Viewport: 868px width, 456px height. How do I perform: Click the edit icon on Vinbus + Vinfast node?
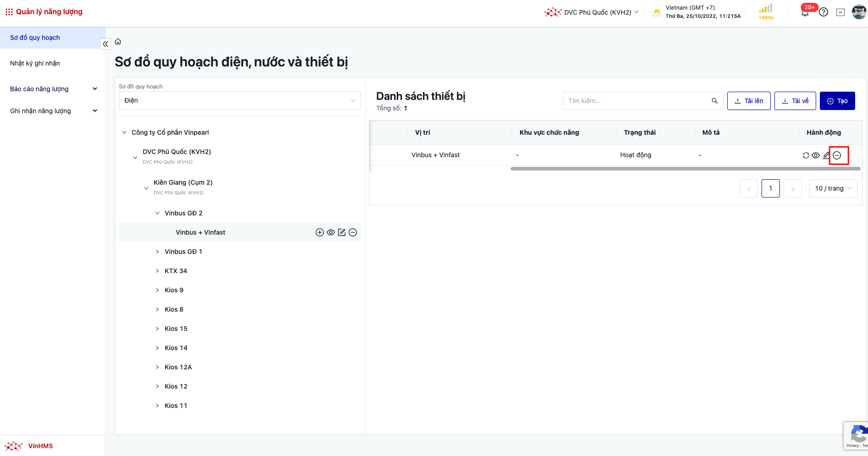(342, 232)
